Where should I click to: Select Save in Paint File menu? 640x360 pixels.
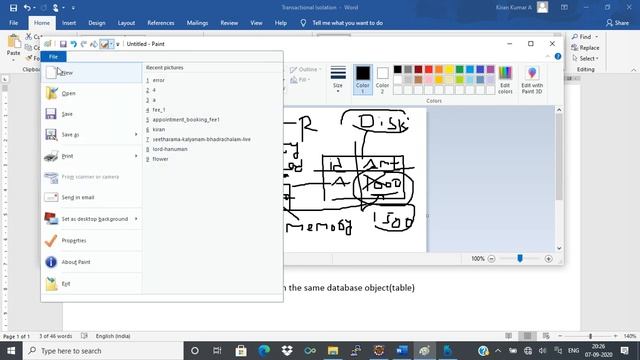(91, 114)
